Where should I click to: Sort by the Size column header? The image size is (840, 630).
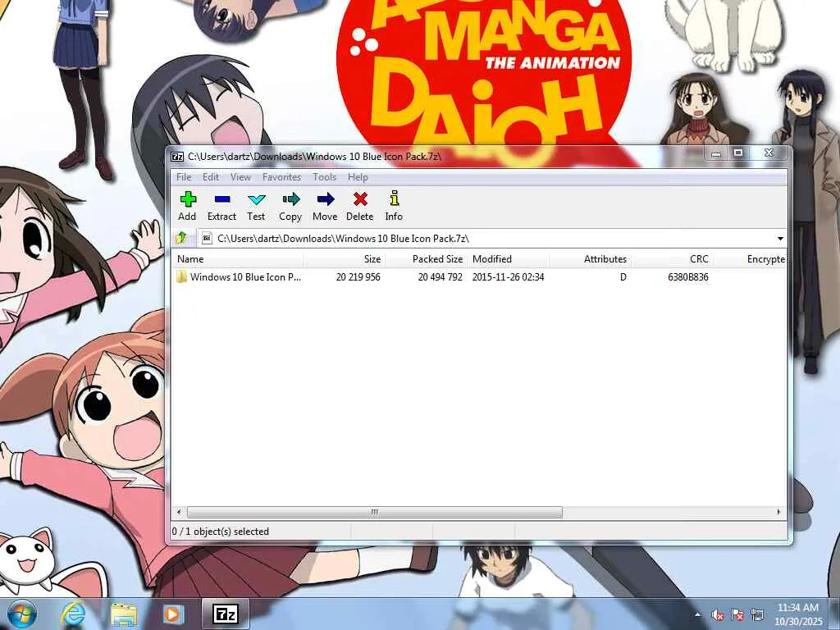tap(345, 259)
